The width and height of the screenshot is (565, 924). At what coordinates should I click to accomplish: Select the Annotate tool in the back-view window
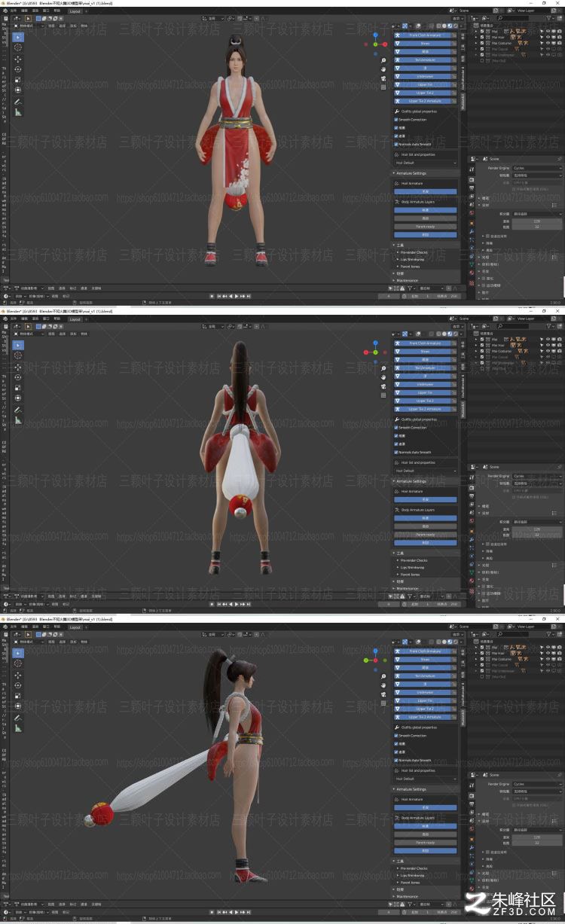tap(18, 410)
